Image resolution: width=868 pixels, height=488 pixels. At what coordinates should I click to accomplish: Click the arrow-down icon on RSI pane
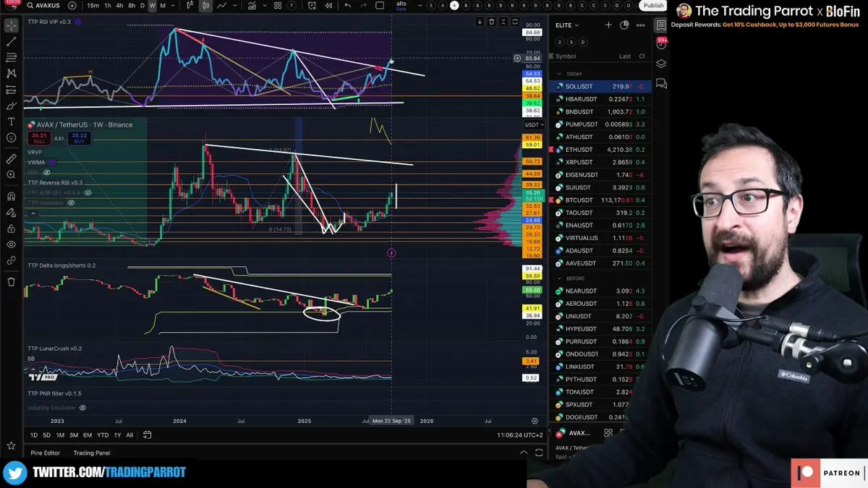coord(479,22)
